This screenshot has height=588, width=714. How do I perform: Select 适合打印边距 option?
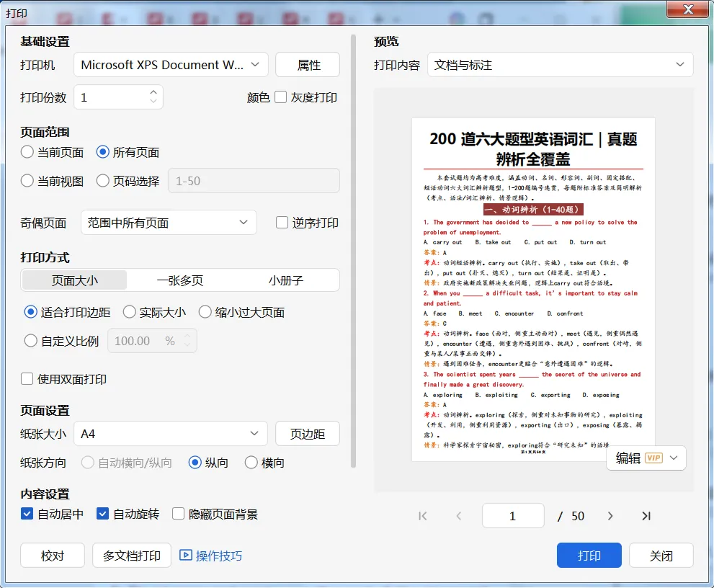30,312
